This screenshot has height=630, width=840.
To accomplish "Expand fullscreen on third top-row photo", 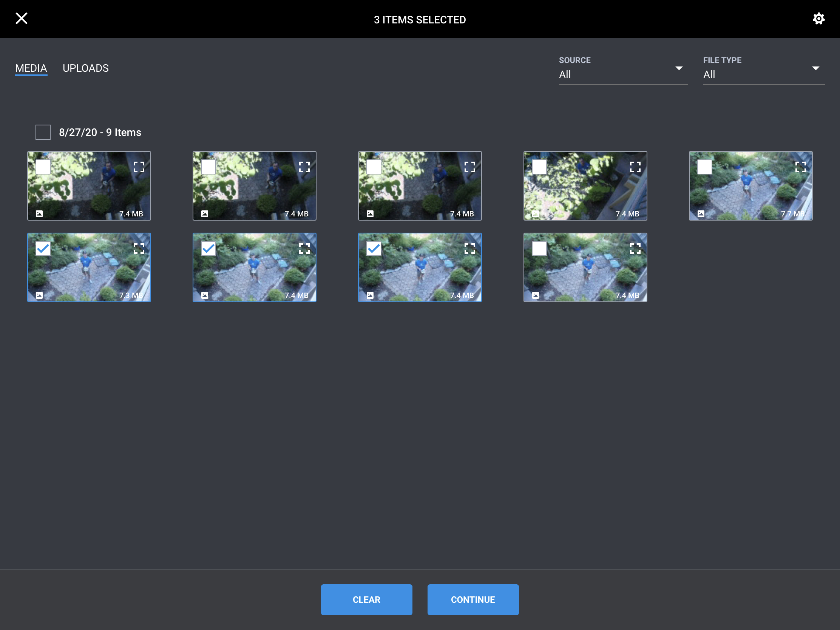I will 470,167.
